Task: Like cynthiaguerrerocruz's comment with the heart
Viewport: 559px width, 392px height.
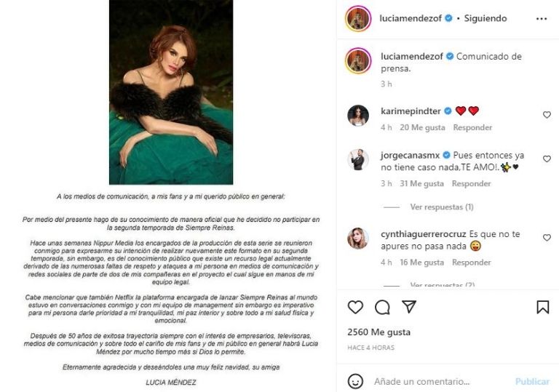Action: pos(547,237)
